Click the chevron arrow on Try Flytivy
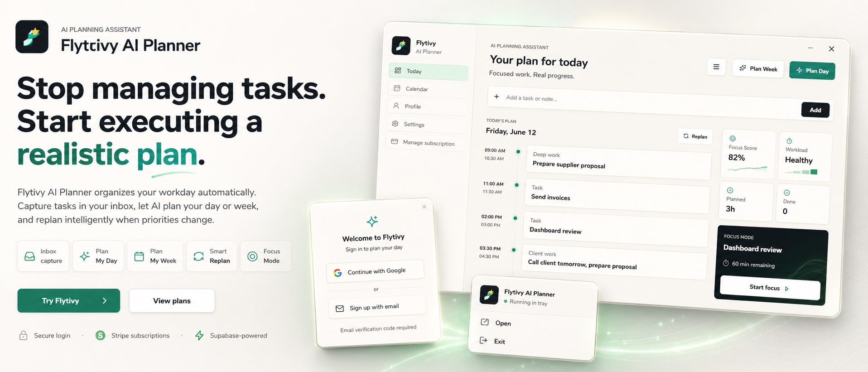 [x=105, y=301]
